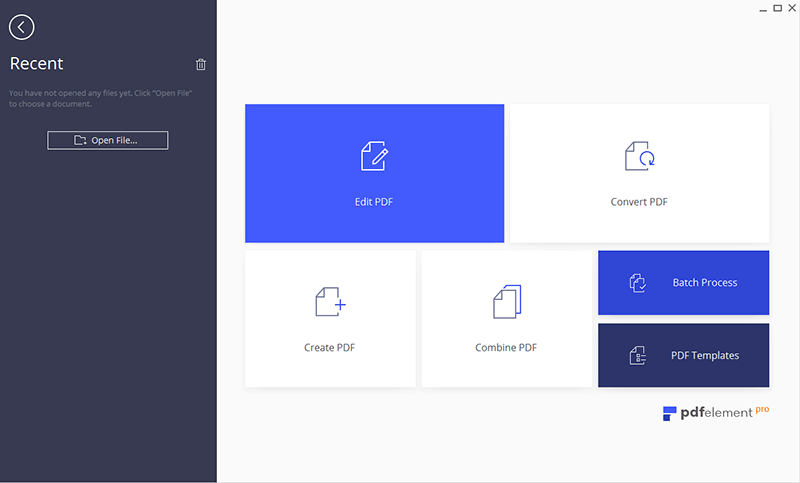Click the circled back arrow icon

tap(21, 27)
